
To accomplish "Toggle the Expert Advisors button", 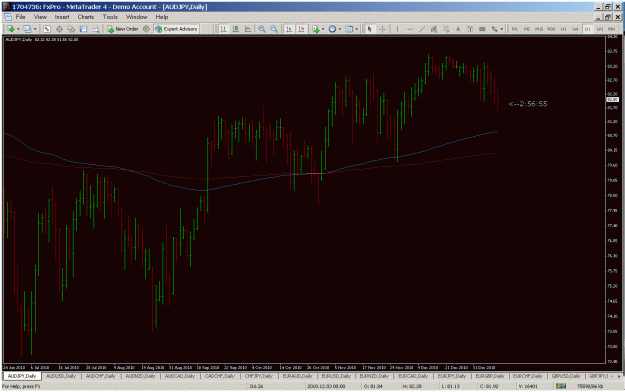I will (x=176, y=29).
